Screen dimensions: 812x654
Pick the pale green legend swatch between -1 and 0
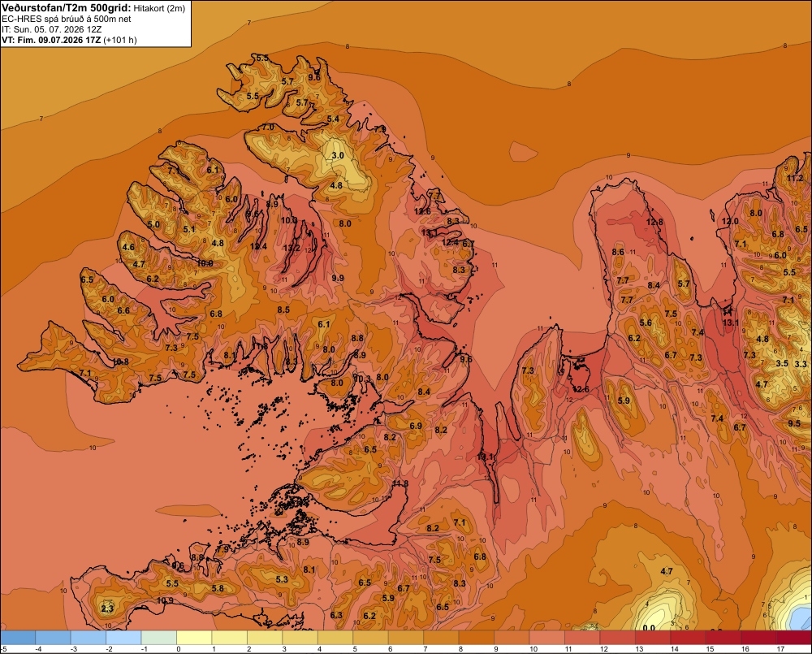coord(159,638)
